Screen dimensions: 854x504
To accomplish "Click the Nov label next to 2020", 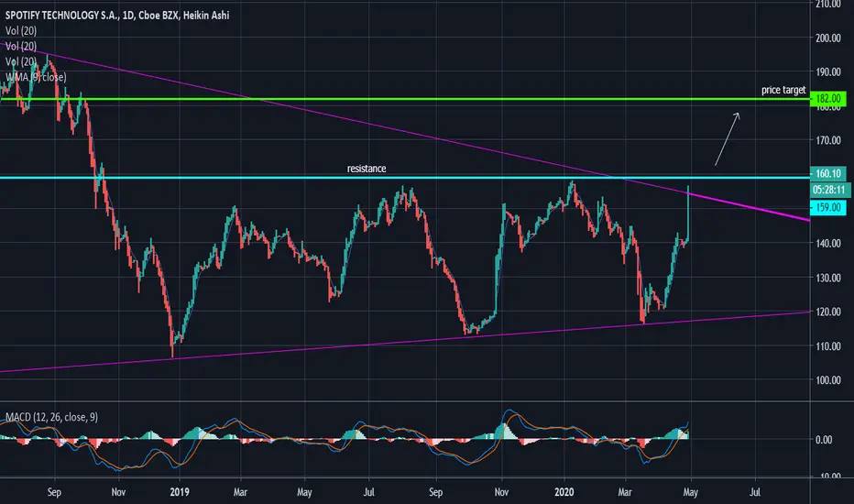I will point(501,492).
